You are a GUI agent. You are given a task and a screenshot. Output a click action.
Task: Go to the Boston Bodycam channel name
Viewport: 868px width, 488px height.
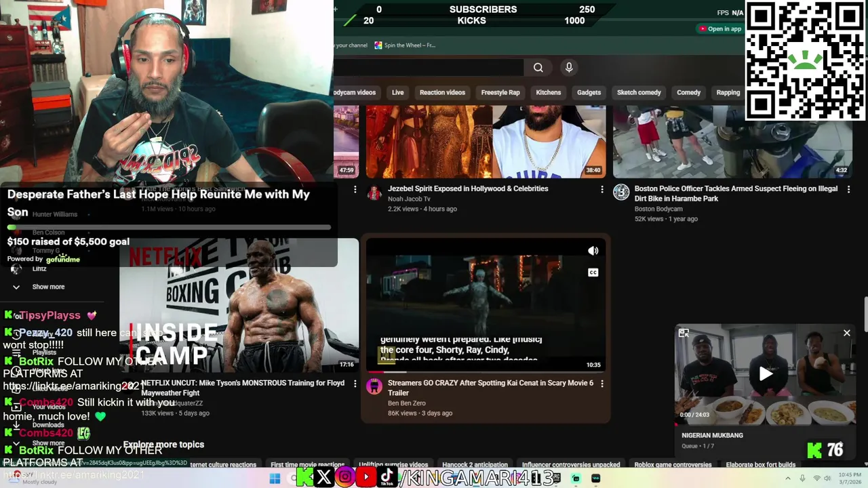(x=658, y=209)
